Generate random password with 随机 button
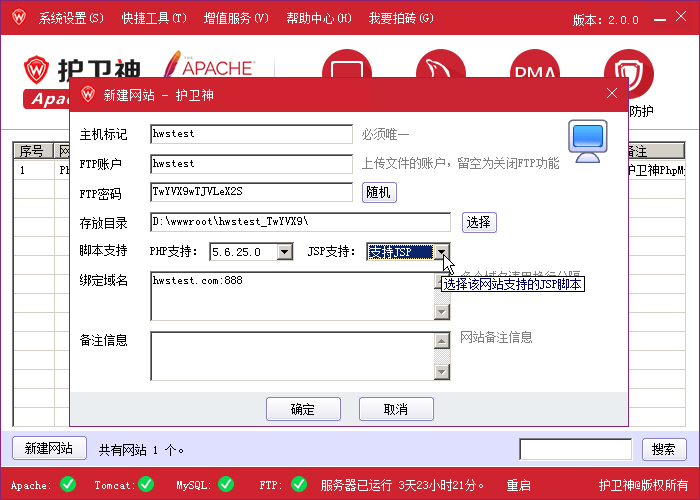The image size is (700, 500). coord(379,192)
